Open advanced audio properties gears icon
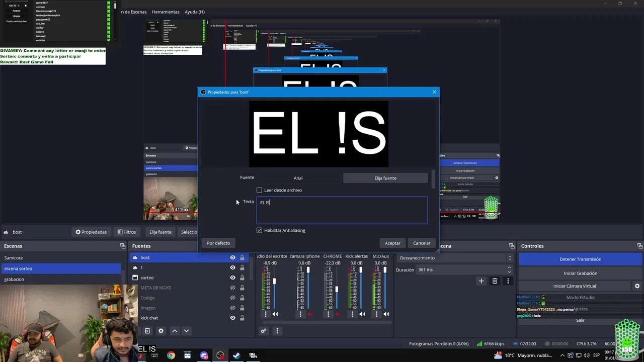Viewport: 644px width, 362px height. click(263, 331)
